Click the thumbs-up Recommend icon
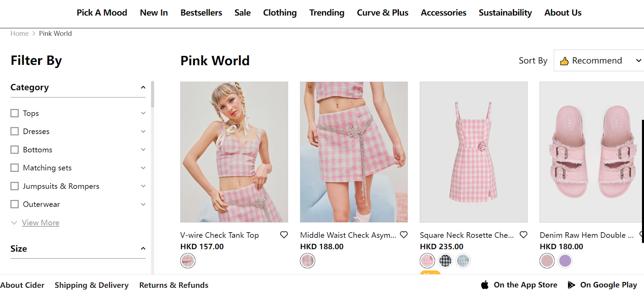Viewport: 644px width, 293px height. [564, 61]
